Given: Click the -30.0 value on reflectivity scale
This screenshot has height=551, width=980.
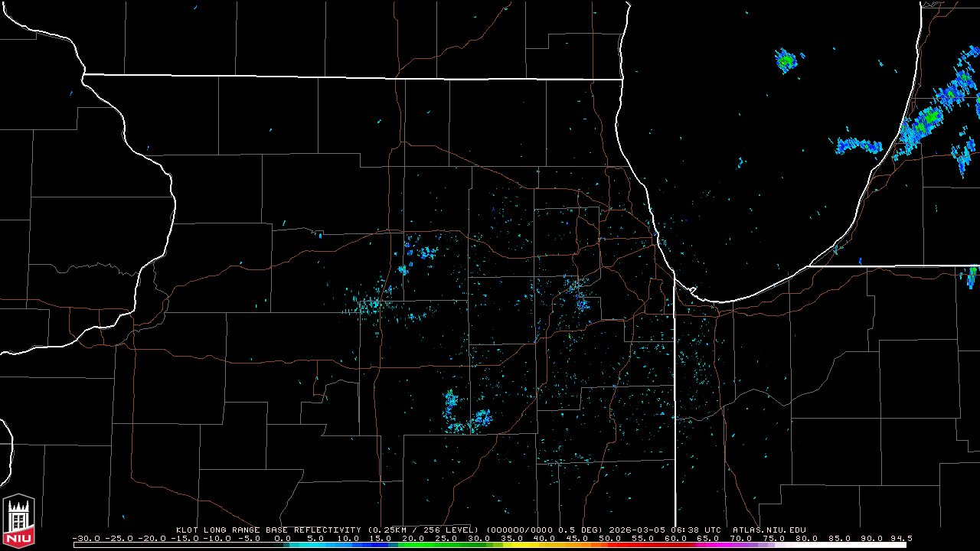Looking at the screenshot, I should tap(84, 538).
